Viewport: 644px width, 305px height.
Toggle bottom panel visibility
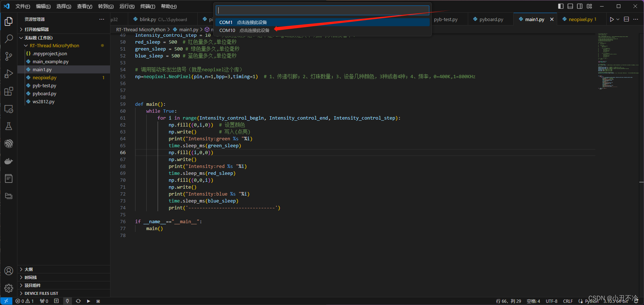(x=570, y=6)
